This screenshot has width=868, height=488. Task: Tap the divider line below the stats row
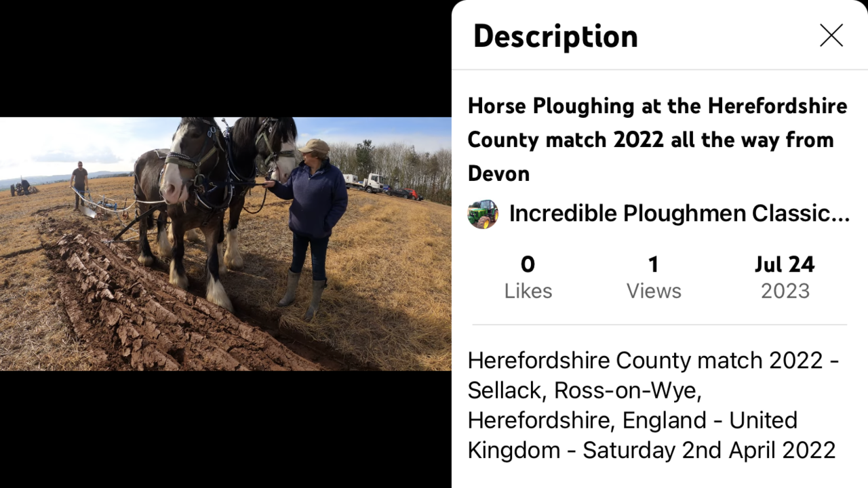point(659,325)
